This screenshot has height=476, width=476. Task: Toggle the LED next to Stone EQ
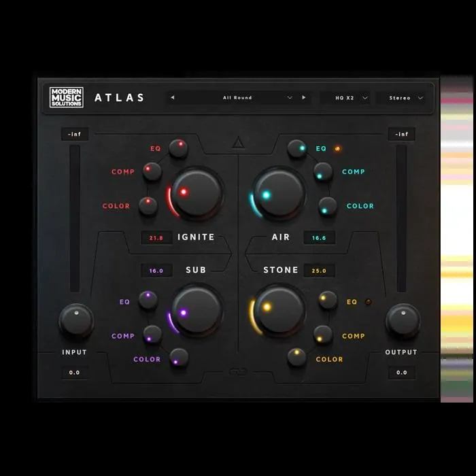pyautogui.click(x=369, y=302)
